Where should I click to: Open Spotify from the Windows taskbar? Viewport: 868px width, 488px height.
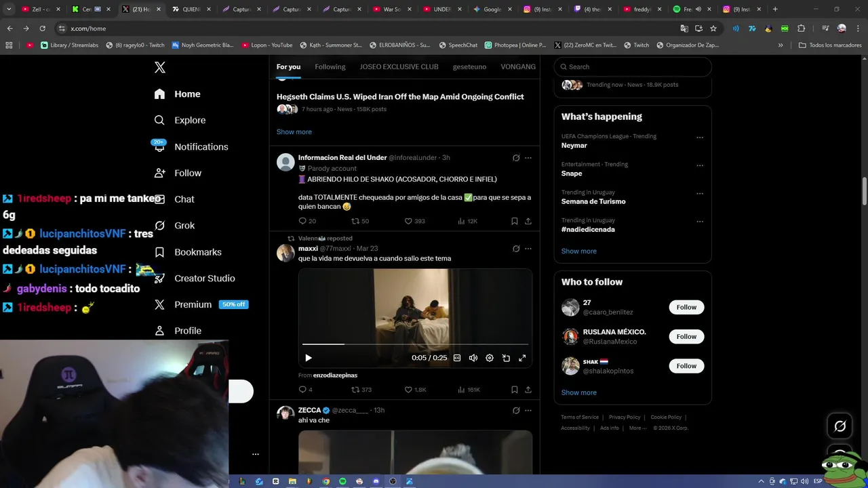tap(342, 481)
